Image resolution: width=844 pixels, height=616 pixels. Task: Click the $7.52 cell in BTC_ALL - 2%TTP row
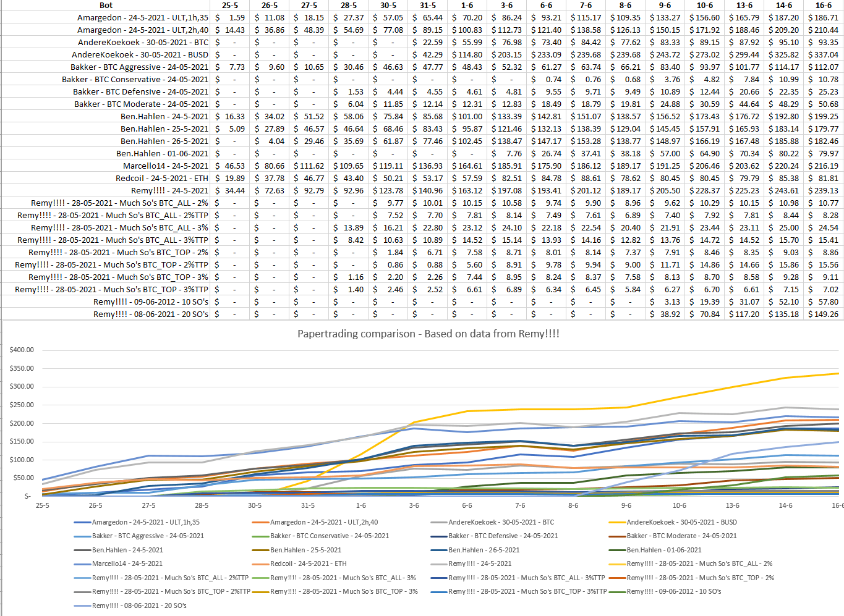pyautogui.click(x=388, y=216)
